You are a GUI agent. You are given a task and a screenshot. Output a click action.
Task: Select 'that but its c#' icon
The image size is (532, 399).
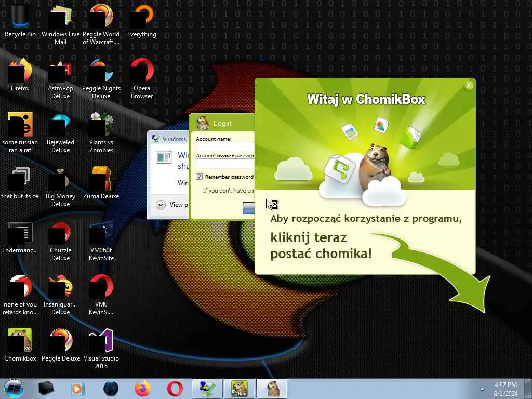pos(20,182)
